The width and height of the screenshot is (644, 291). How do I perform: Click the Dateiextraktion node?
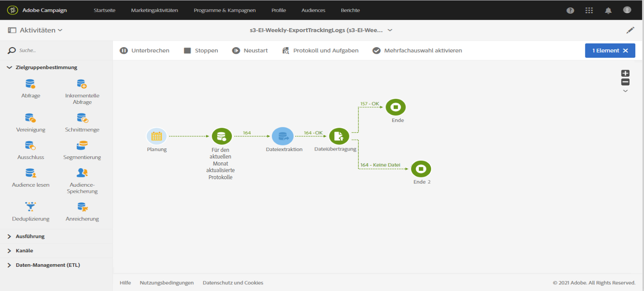(282, 136)
